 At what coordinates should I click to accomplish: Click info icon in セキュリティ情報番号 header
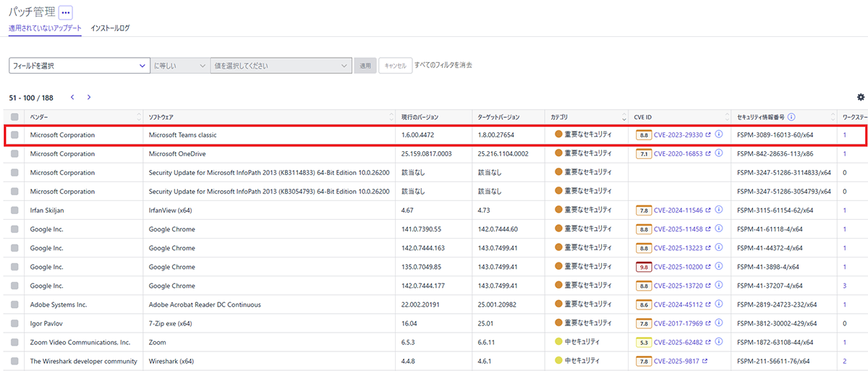(792, 116)
